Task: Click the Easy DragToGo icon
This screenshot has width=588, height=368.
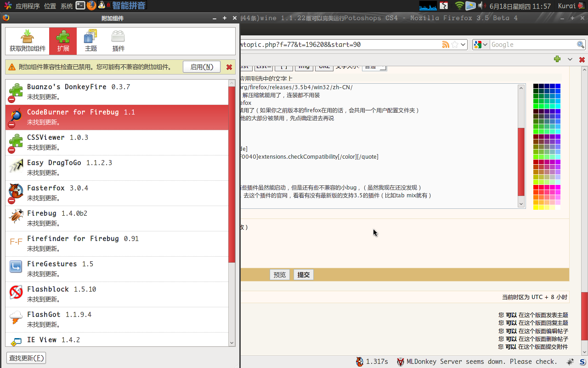Action: (x=16, y=167)
